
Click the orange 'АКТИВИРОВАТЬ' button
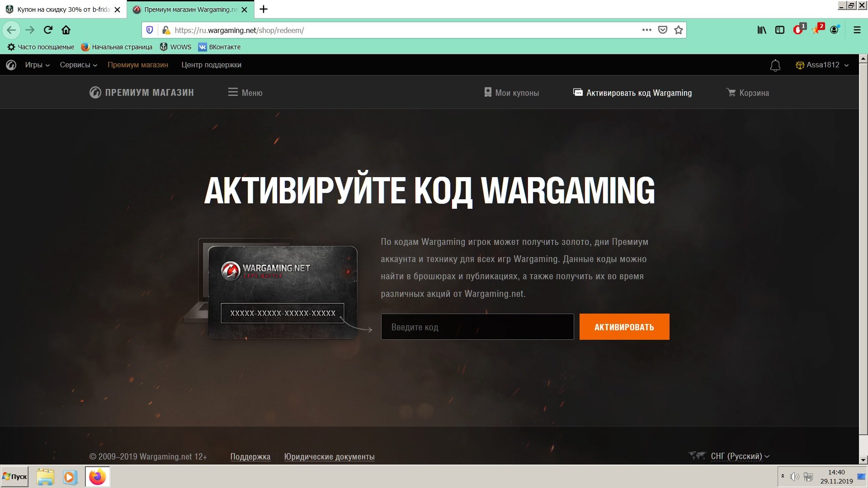tap(624, 327)
